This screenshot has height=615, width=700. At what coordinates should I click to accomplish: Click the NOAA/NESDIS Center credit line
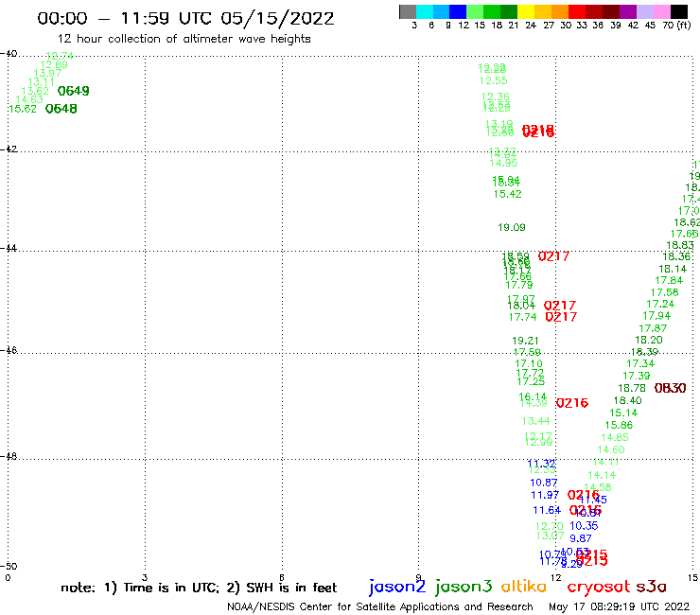pos(380,606)
